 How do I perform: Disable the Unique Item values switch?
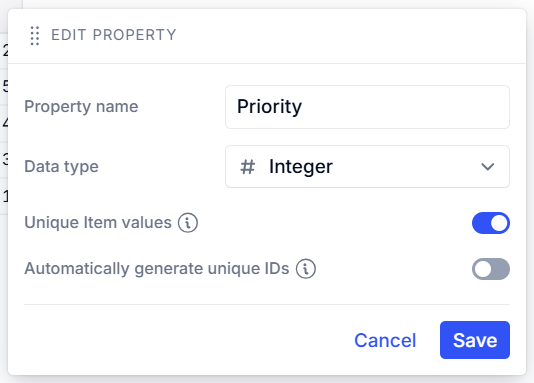(491, 223)
